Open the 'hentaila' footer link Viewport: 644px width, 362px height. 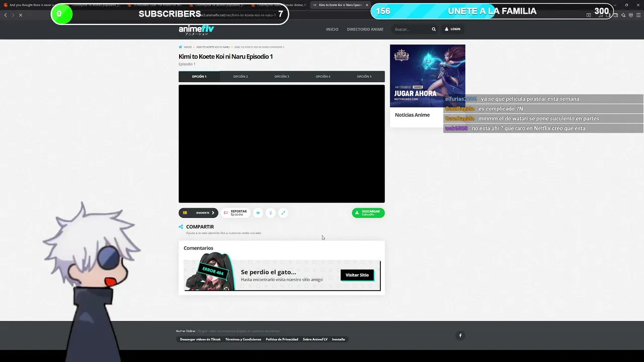click(x=339, y=339)
